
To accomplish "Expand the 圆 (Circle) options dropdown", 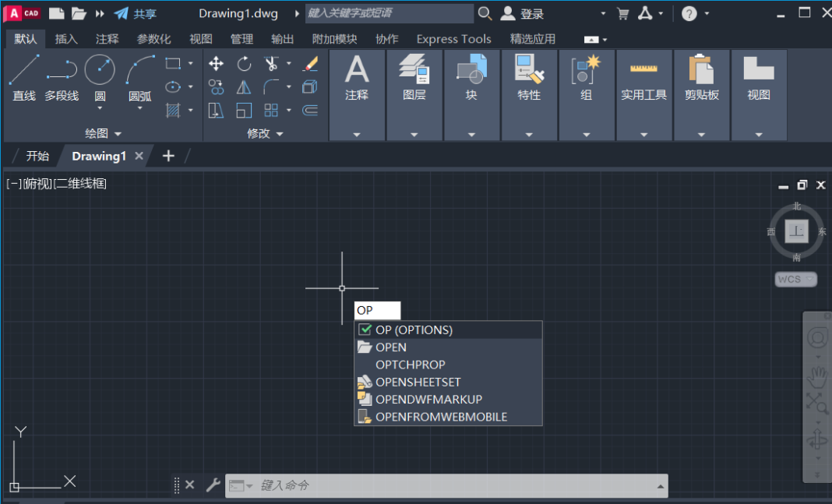I will (x=100, y=108).
